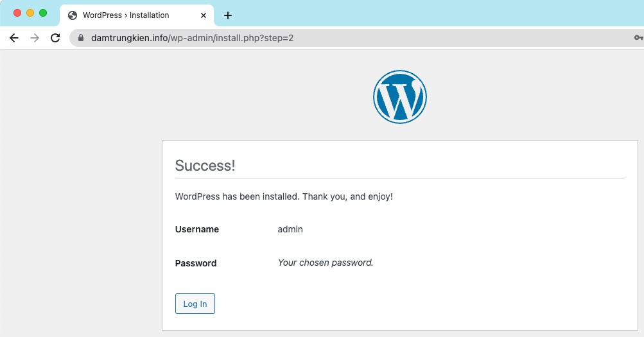Open a new browser tab
This screenshot has height=337, width=644.
pos(228,15)
